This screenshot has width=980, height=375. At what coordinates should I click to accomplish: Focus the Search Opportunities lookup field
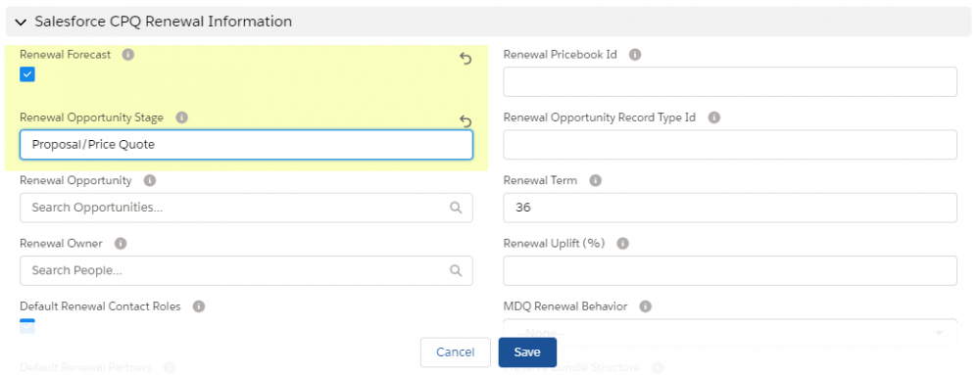[246, 208]
